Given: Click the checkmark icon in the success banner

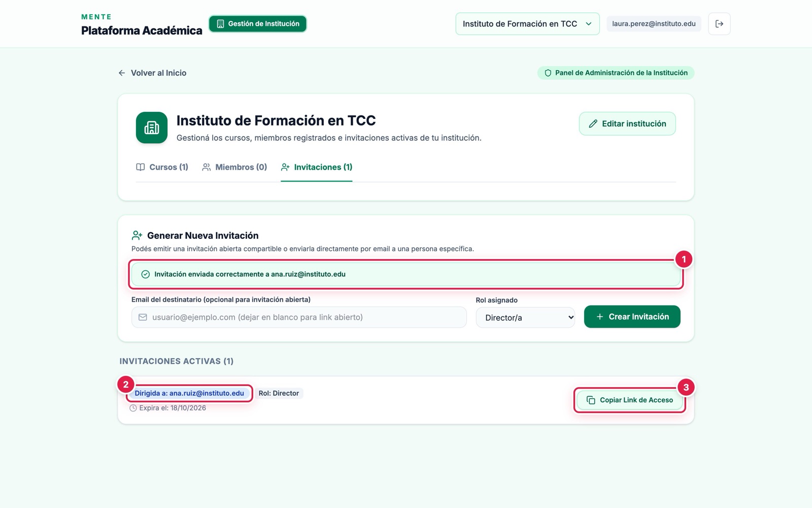Looking at the screenshot, I should (x=145, y=274).
